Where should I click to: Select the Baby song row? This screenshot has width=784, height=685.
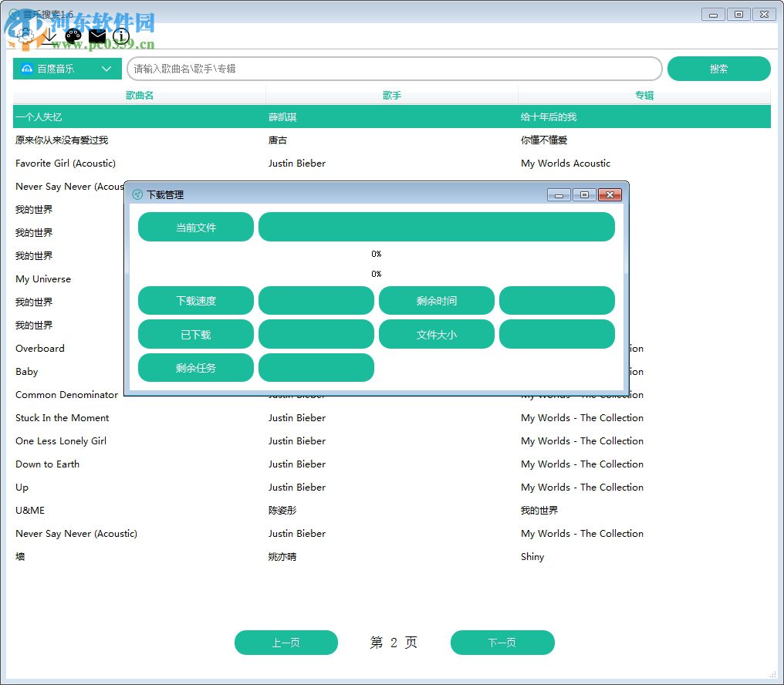(x=26, y=372)
